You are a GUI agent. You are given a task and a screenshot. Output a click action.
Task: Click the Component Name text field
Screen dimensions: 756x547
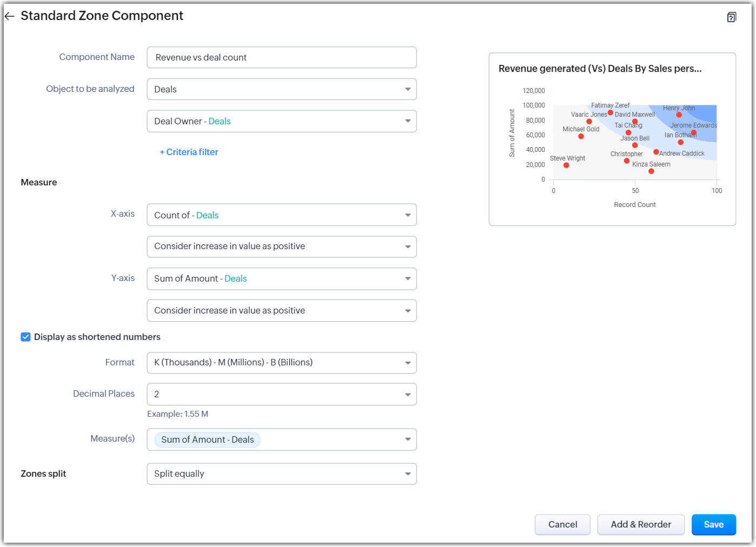coord(281,58)
